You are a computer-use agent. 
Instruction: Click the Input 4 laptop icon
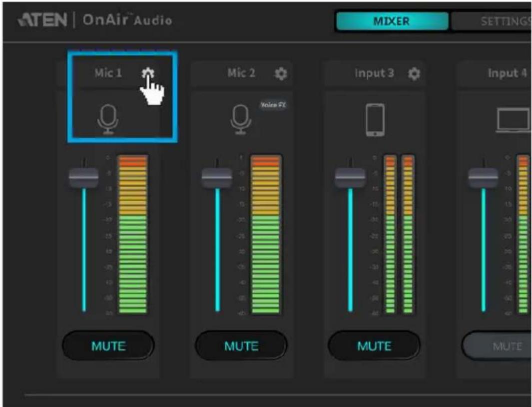(x=513, y=120)
